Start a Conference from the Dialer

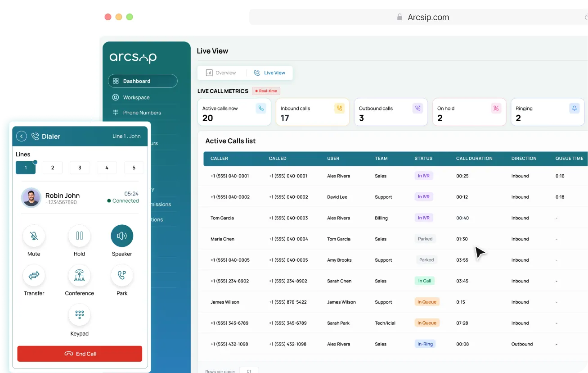pyautogui.click(x=79, y=275)
